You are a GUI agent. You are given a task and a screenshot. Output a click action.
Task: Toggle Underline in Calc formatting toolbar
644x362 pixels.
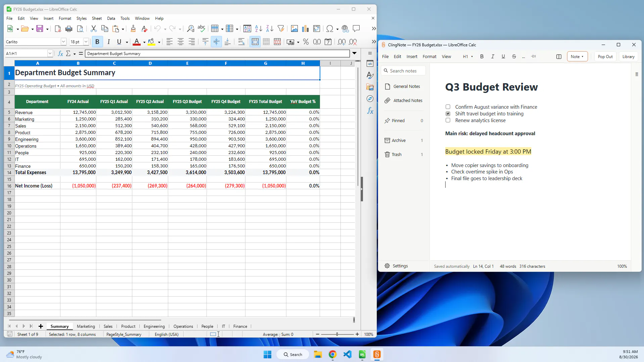[x=119, y=42]
